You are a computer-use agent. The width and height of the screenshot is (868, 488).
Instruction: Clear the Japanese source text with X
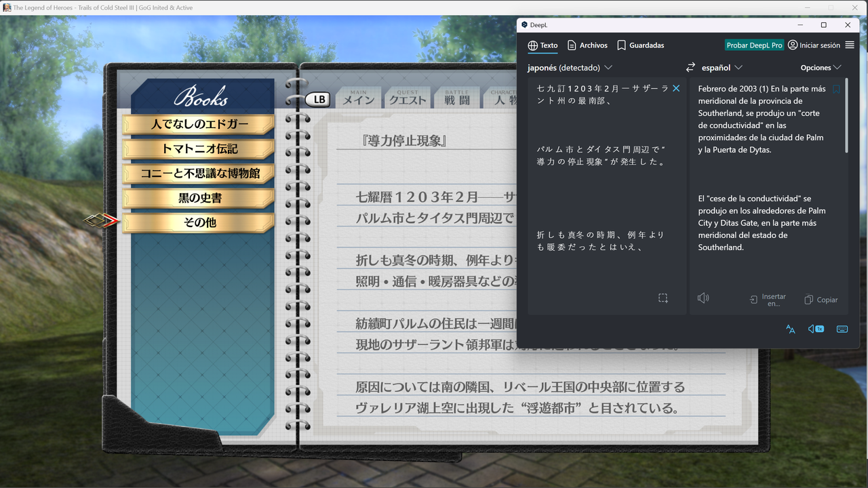click(x=676, y=89)
